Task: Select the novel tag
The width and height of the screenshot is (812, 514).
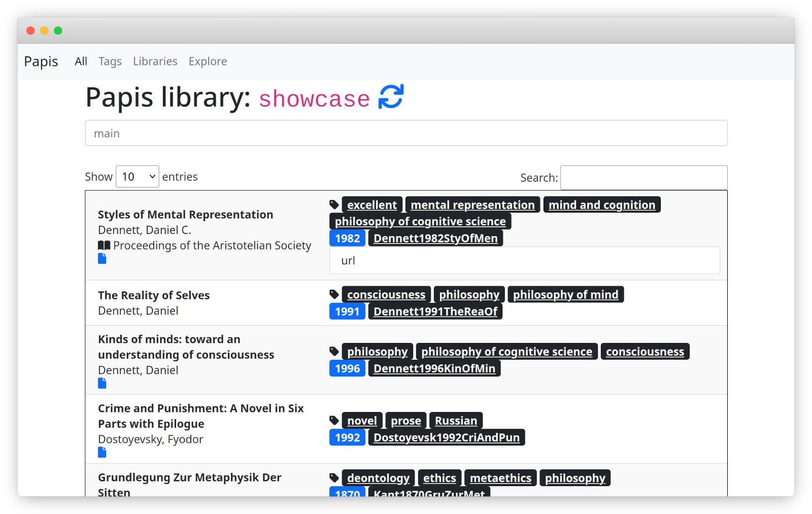Action: [362, 420]
